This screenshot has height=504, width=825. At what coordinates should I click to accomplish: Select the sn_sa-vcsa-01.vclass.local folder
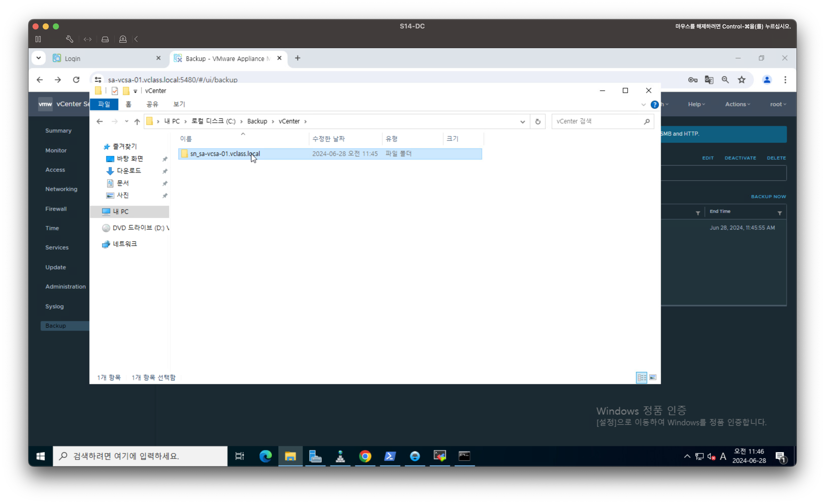225,154
